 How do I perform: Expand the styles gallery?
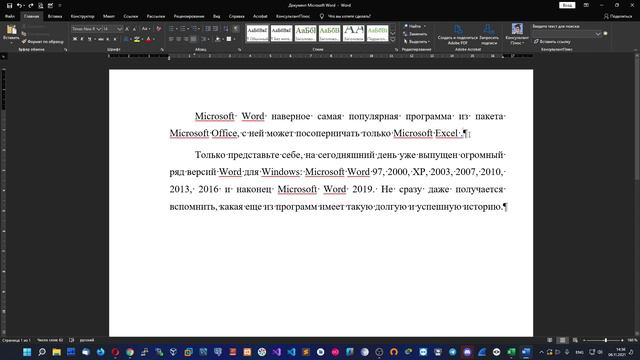click(393, 40)
